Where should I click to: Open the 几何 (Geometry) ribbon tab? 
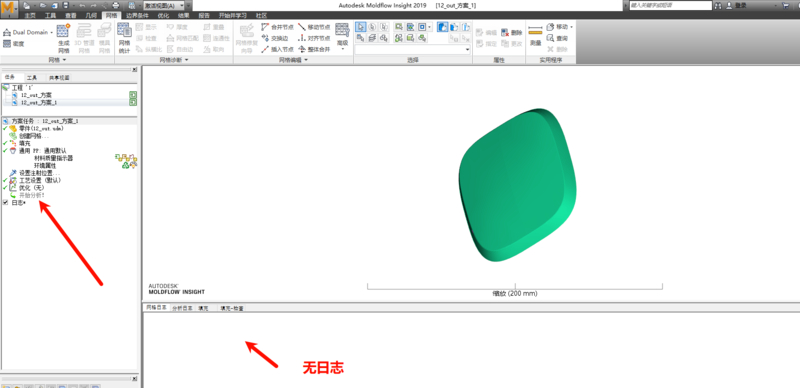(x=91, y=16)
